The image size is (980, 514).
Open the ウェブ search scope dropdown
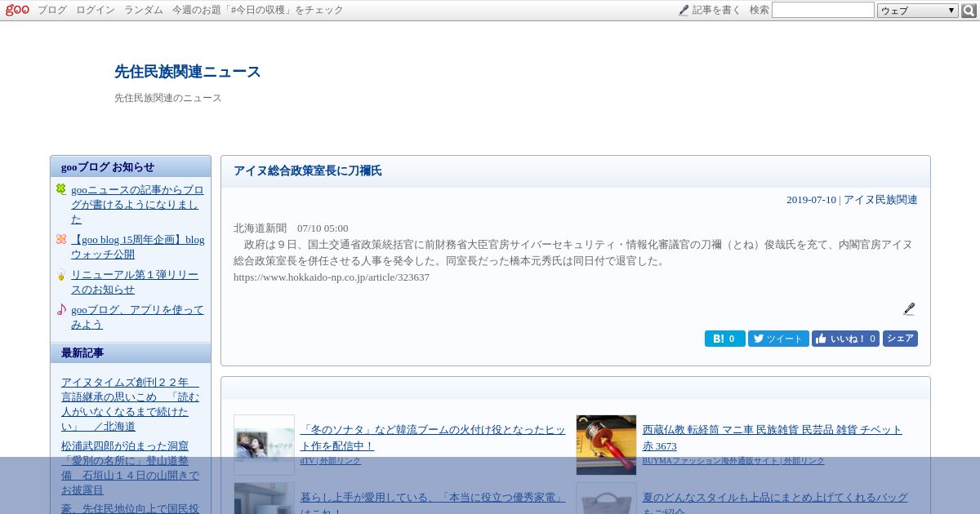(918, 11)
